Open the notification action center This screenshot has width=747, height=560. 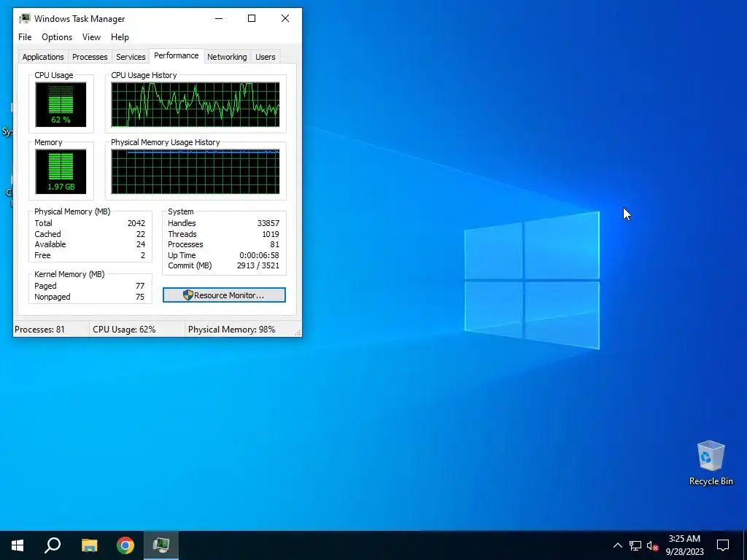click(x=723, y=545)
